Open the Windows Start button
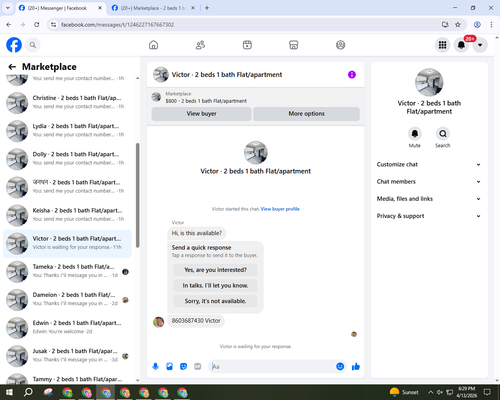Image resolution: width=500 pixels, height=400 pixels. tap(9, 392)
